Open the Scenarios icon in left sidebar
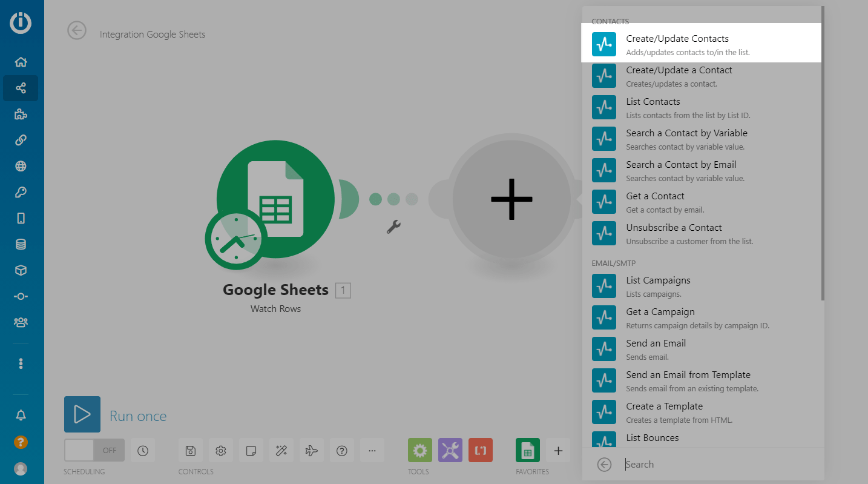The width and height of the screenshot is (868, 484). (21, 88)
